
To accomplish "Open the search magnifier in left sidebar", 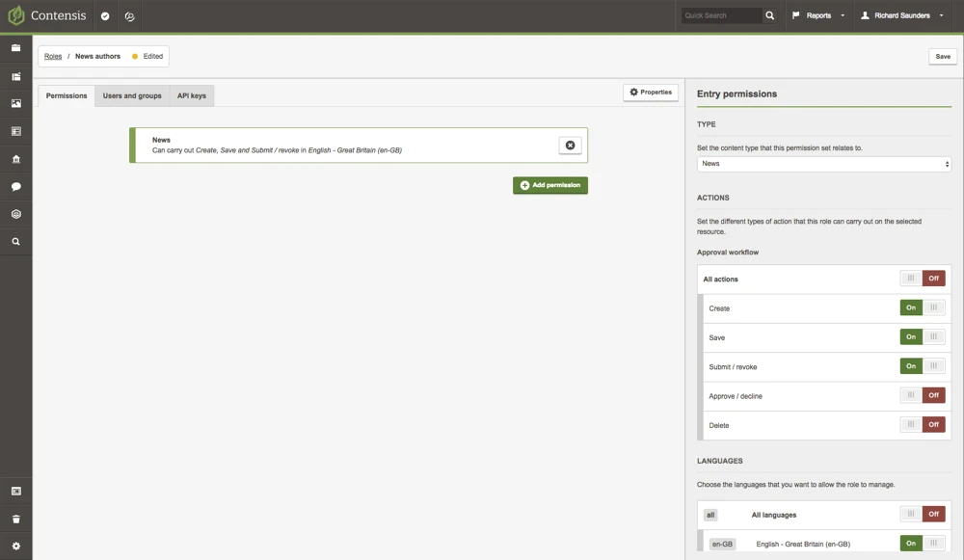I will [15, 242].
